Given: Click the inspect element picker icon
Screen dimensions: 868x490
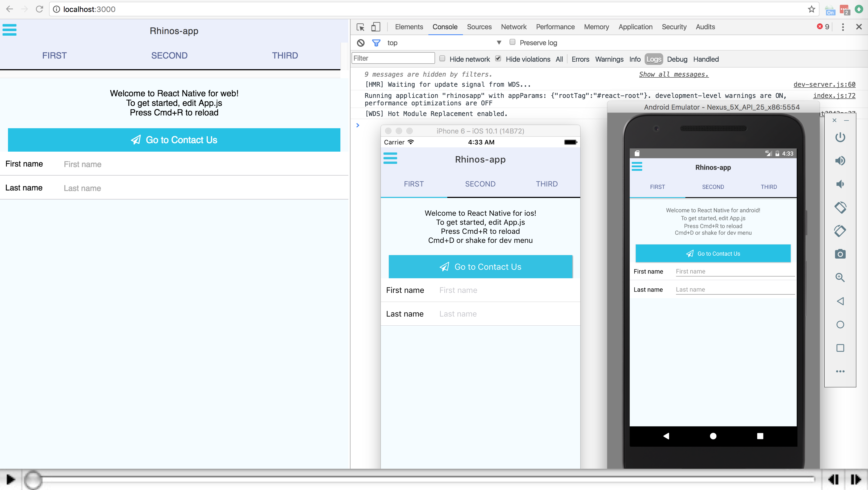Looking at the screenshot, I should (361, 27).
